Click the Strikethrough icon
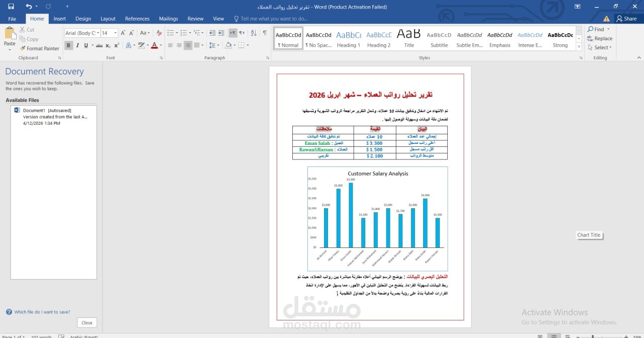Screen dimensions: 644x338 click(100, 45)
